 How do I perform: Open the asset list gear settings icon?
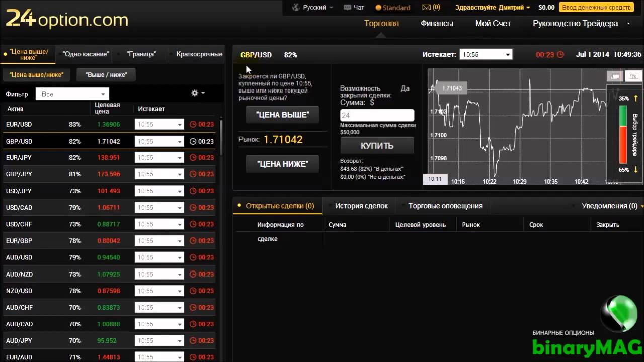pos(195,93)
